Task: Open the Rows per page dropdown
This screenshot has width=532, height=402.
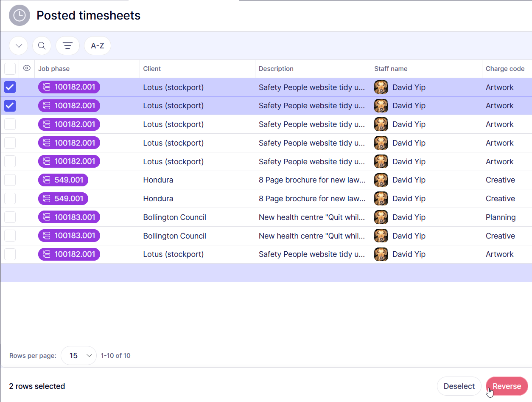Action: click(79, 356)
